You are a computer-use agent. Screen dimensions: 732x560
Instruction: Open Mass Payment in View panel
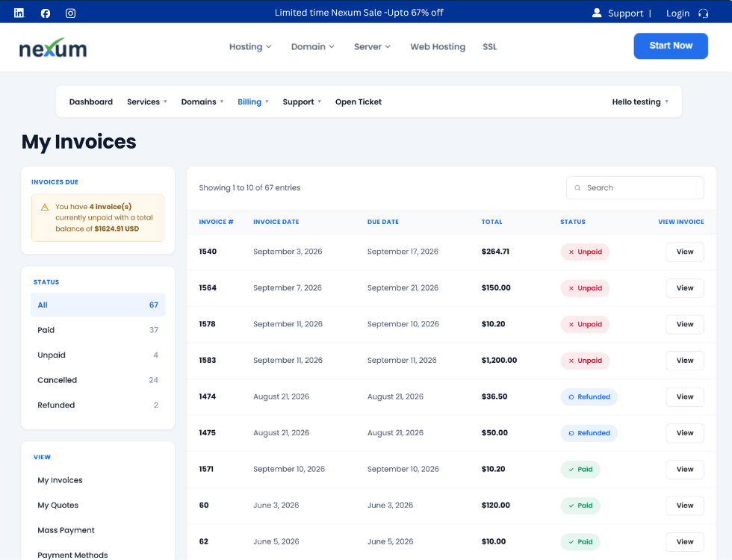(x=66, y=530)
